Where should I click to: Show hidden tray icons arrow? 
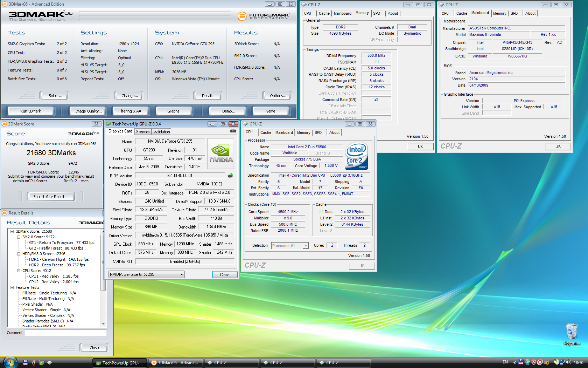514,362
